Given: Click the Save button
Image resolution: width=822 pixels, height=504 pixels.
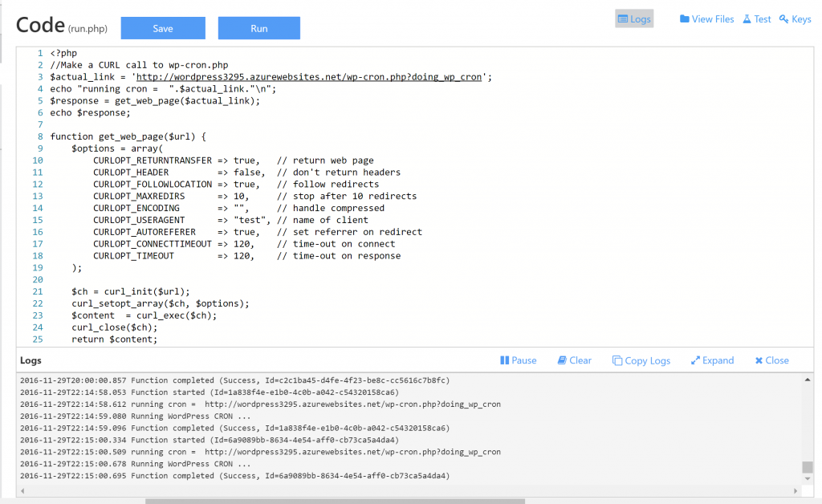Looking at the screenshot, I should coord(162,27).
